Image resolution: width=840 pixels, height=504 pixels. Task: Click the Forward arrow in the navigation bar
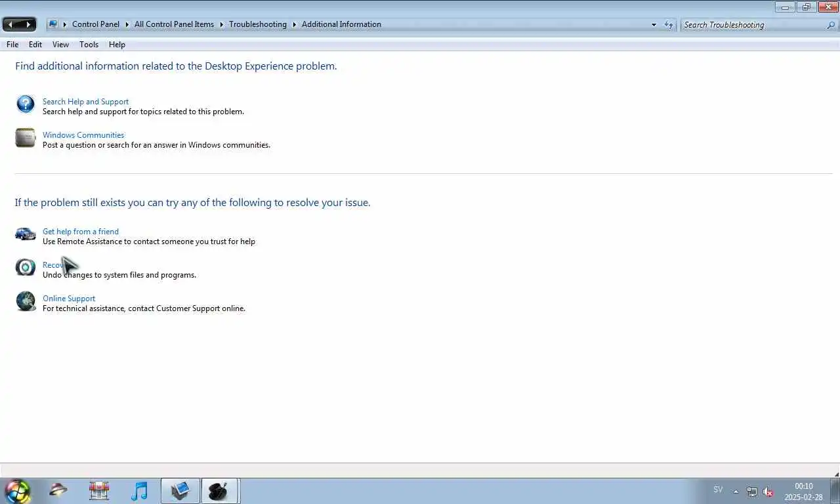(x=28, y=24)
